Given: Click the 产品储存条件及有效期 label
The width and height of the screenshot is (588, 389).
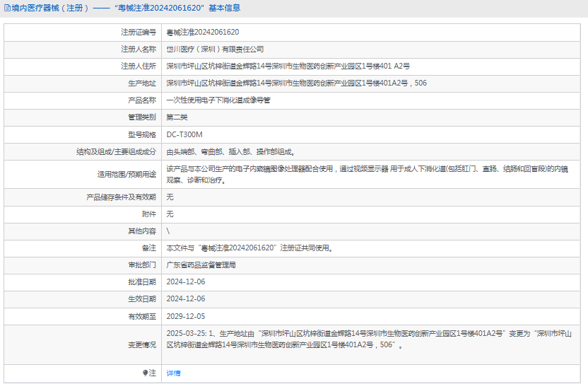Looking at the screenshot, I should coord(121,197).
